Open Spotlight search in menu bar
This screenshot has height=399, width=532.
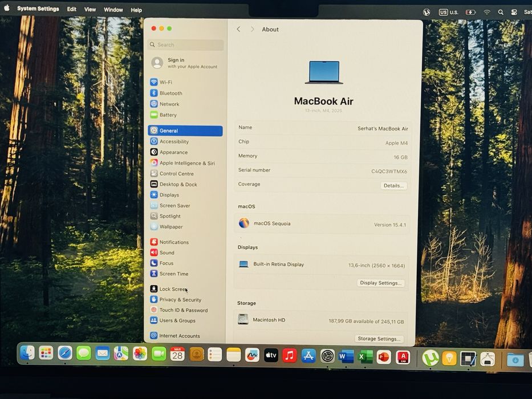(x=501, y=12)
